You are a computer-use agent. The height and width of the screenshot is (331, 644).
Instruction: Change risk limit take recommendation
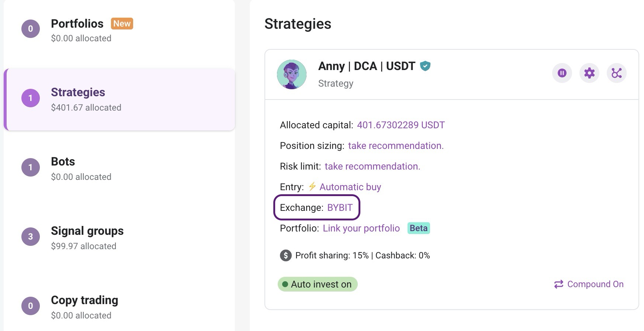pyautogui.click(x=372, y=166)
